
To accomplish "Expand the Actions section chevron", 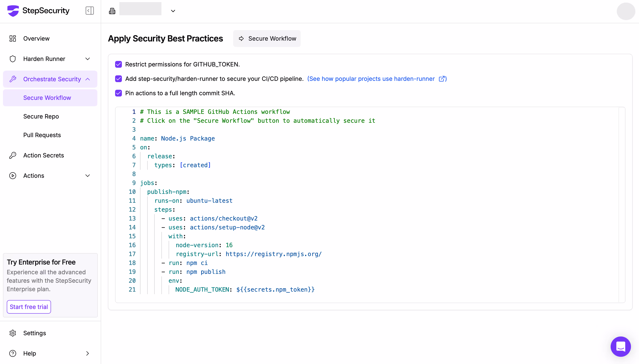I will (87, 175).
